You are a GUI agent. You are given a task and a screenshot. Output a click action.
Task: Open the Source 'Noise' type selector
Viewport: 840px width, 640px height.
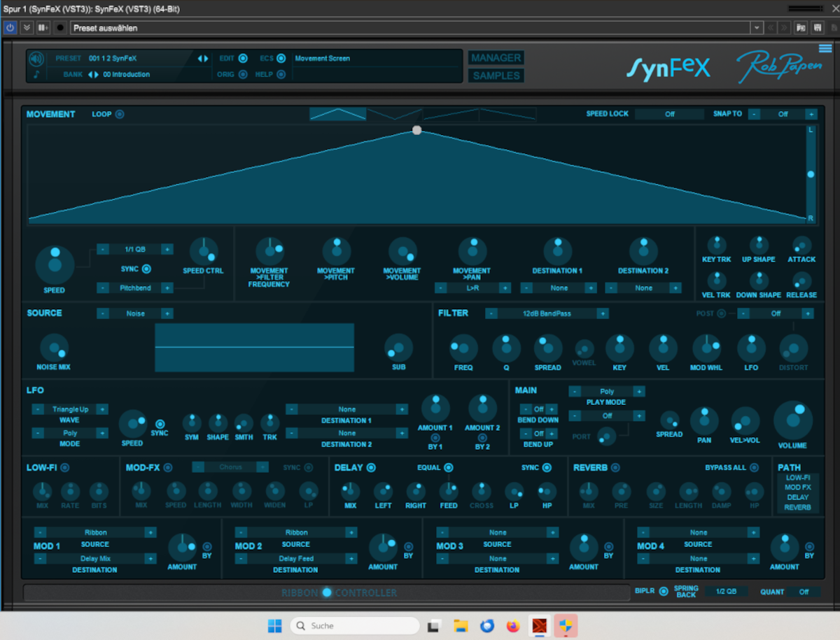tap(135, 313)
